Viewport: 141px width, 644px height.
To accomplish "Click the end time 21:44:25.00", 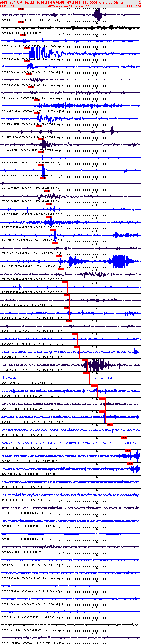I will pyautogui.click(x=134, y=6).
